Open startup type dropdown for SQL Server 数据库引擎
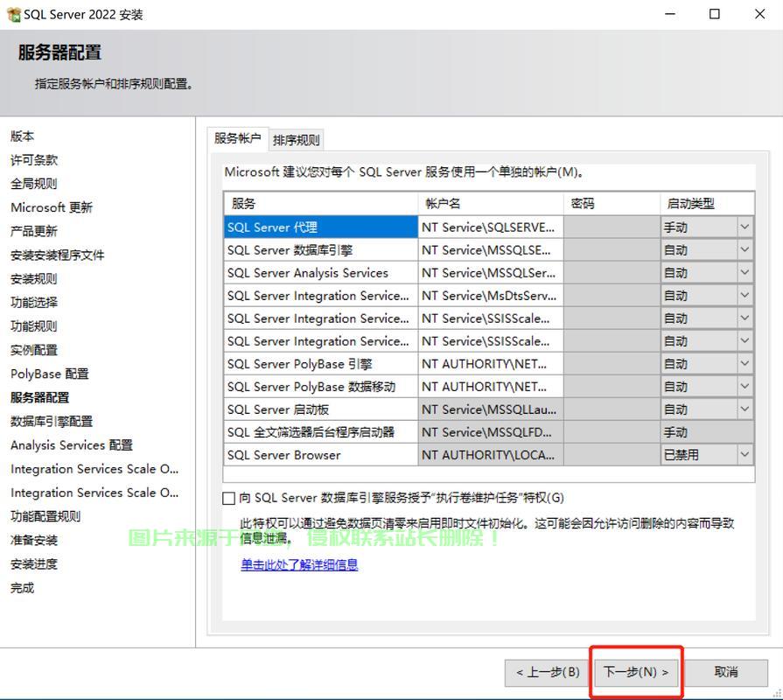This screenshot has width=783, height=700. [744, 249]
